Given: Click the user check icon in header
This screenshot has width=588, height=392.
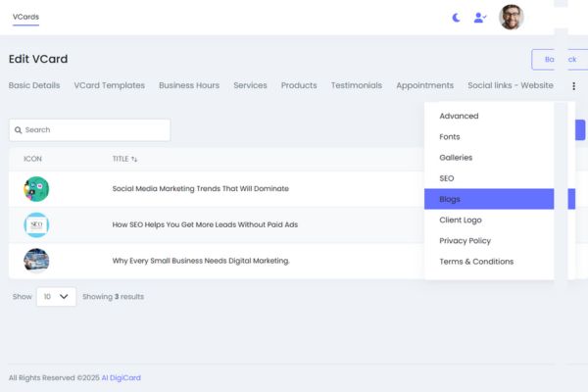Looking at the screenshot, I should [480, 18].
